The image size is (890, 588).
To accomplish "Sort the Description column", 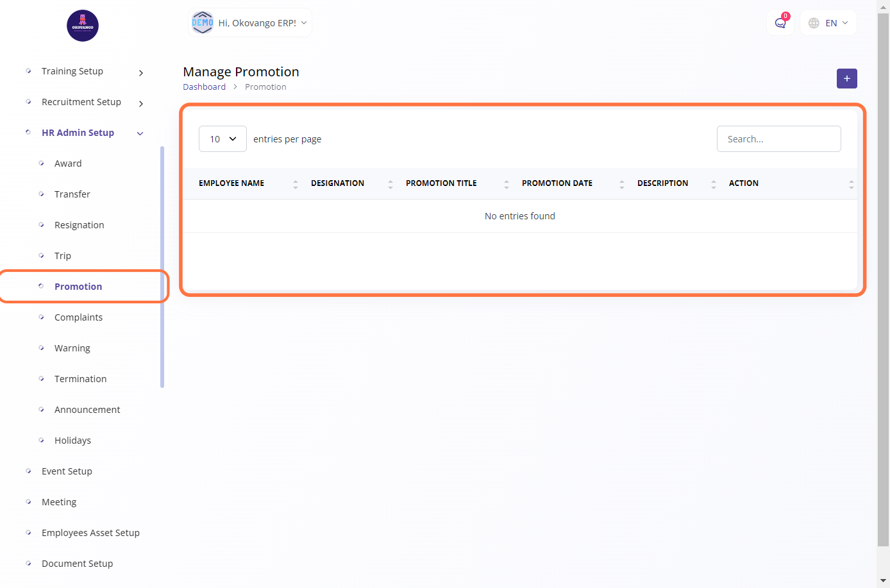I will point(713,184).
